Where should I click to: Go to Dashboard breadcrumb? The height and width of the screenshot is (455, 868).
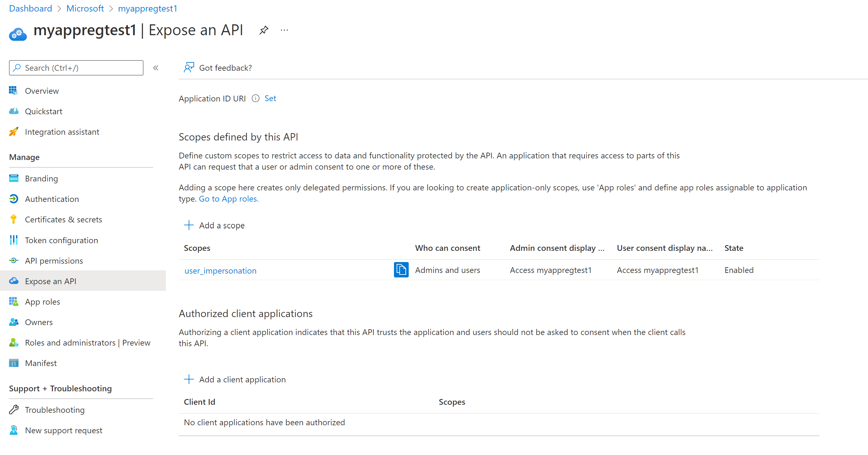(30, 8)
